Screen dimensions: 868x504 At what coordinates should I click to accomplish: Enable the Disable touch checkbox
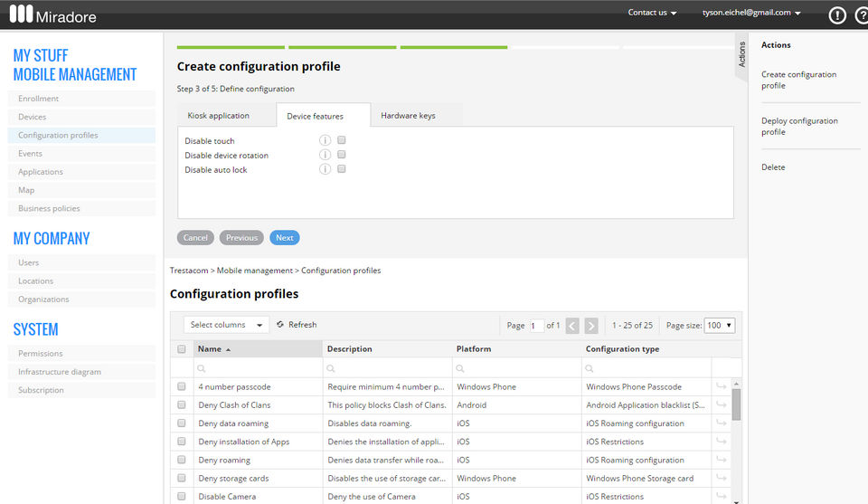pyautogui.click(x=342, y=140)
